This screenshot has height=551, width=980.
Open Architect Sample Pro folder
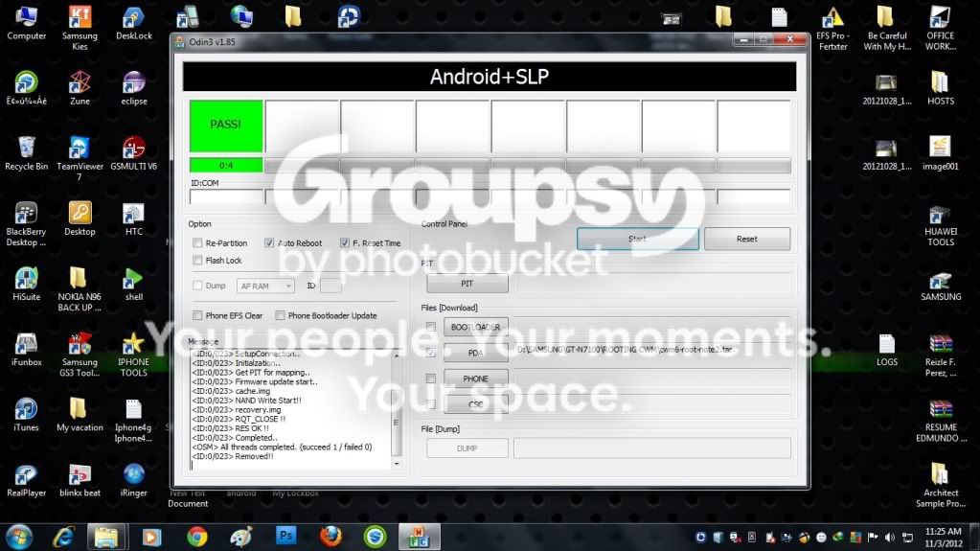click(x=941, y=485)
